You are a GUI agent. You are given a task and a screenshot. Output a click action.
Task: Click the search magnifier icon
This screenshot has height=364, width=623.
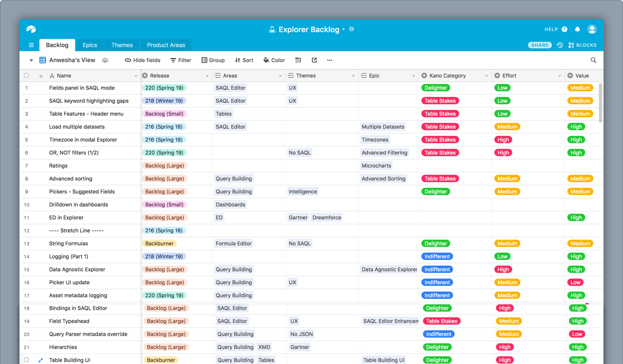pyautogui.click(x=593, y=60)
